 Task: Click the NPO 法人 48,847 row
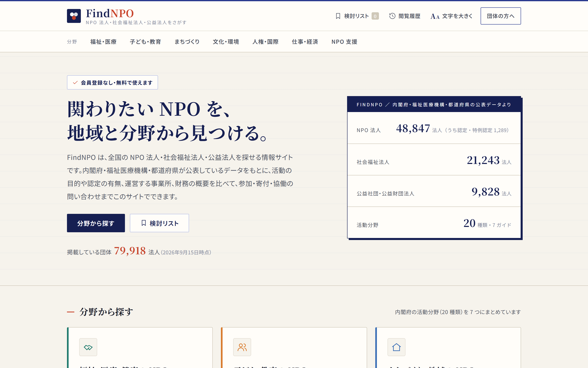(434, 128)
